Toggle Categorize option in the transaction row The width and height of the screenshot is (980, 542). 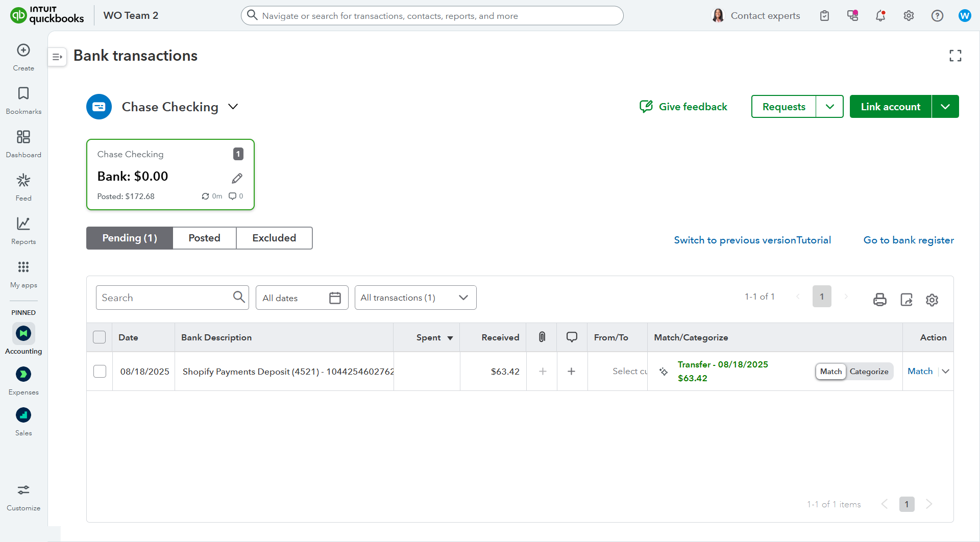pyautogui.click(x=869, y=372)
